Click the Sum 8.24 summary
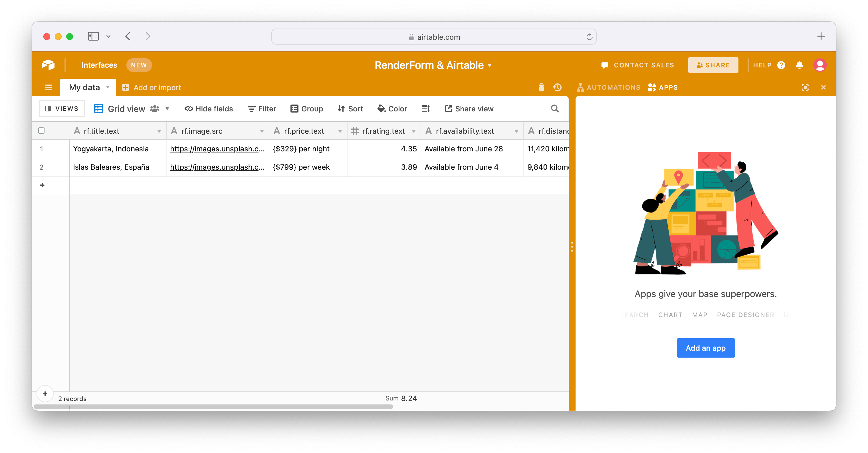 (401, 398)
